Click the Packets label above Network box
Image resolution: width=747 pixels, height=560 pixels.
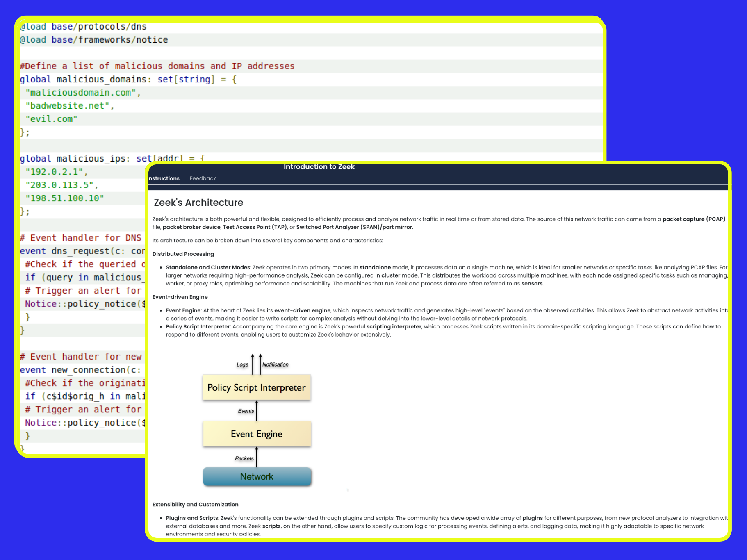pyautogui.click(x=244, y=458)
